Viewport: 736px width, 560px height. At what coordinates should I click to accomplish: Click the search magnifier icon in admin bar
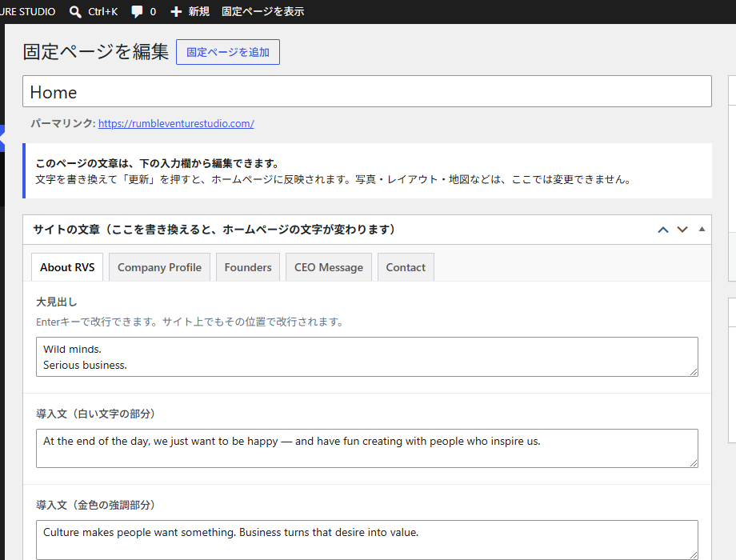(75, 12)
